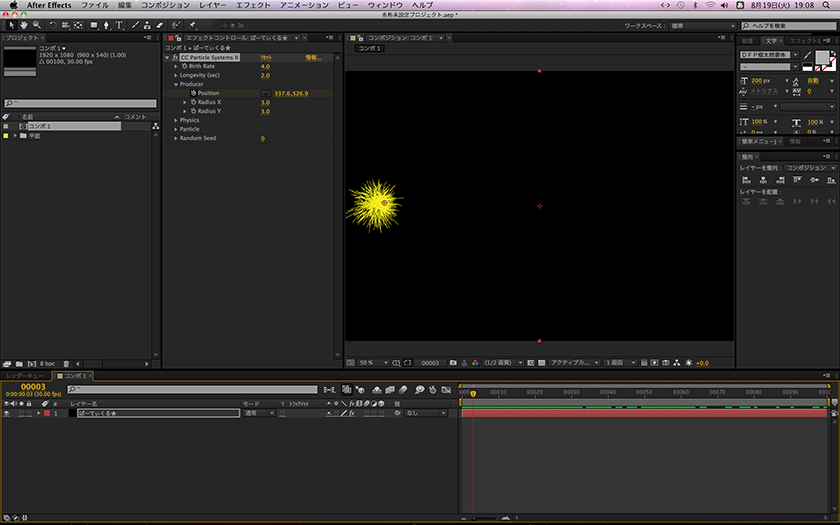Click the red label color of layer 1
This screenshot has height=525, width=840.
click(x=47, y=413)
